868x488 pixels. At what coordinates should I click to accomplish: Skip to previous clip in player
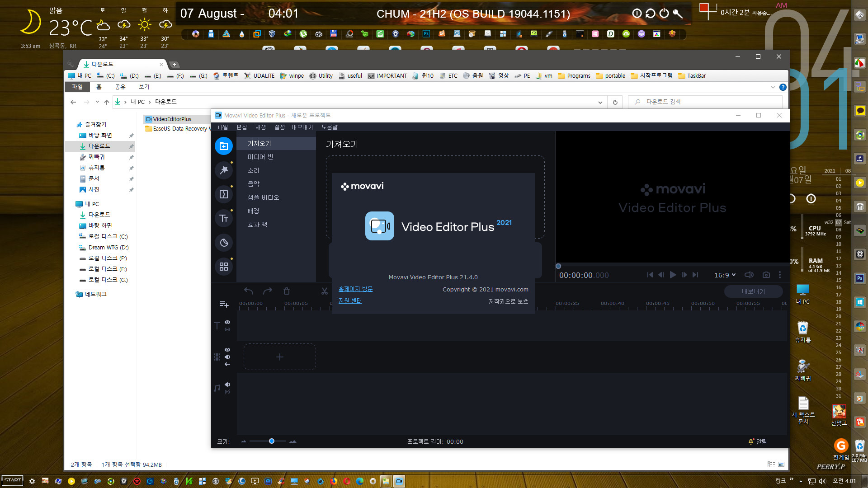(650, 275)
